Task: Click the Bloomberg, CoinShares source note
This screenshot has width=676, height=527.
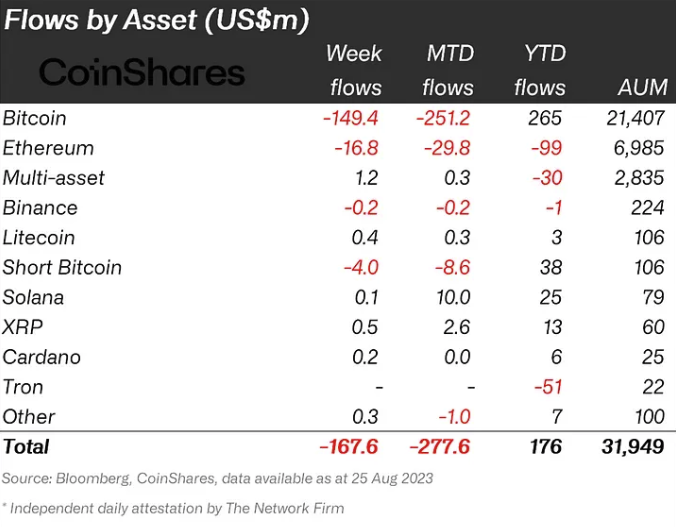Action: pos(217,478)
